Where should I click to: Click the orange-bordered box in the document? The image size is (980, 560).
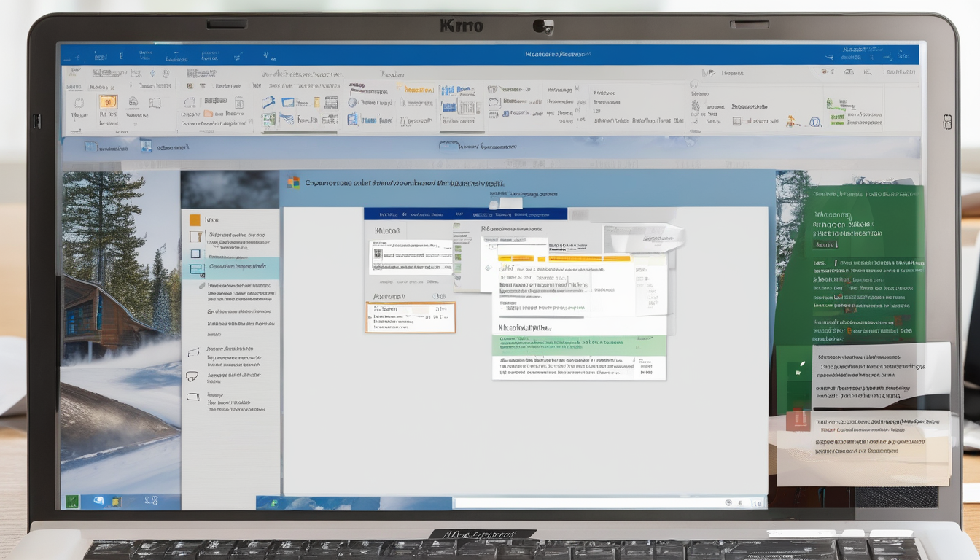point(410,317)
